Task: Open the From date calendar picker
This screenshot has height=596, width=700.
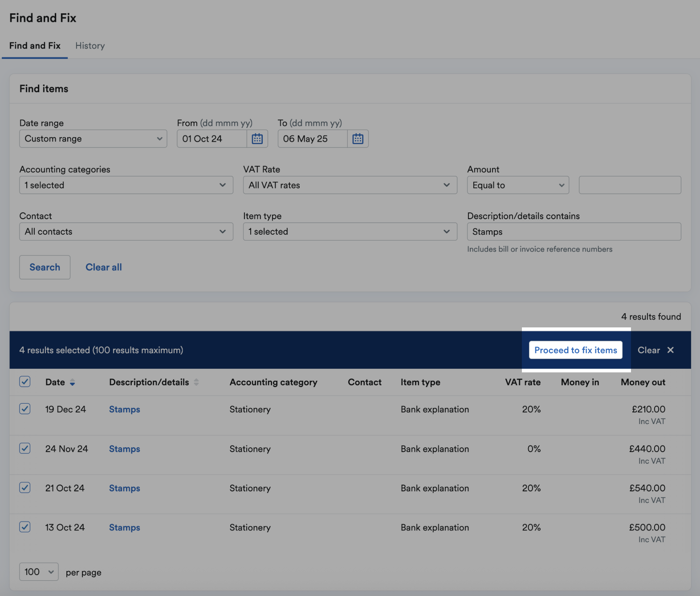Action: [x=257, y=139]
